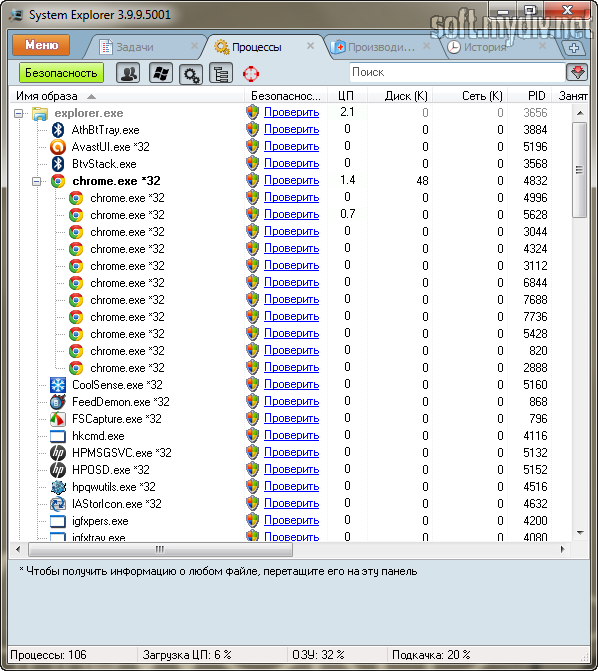
Task: Click the AvastUI.exe orange icon
Action: [x=58, y=147]
